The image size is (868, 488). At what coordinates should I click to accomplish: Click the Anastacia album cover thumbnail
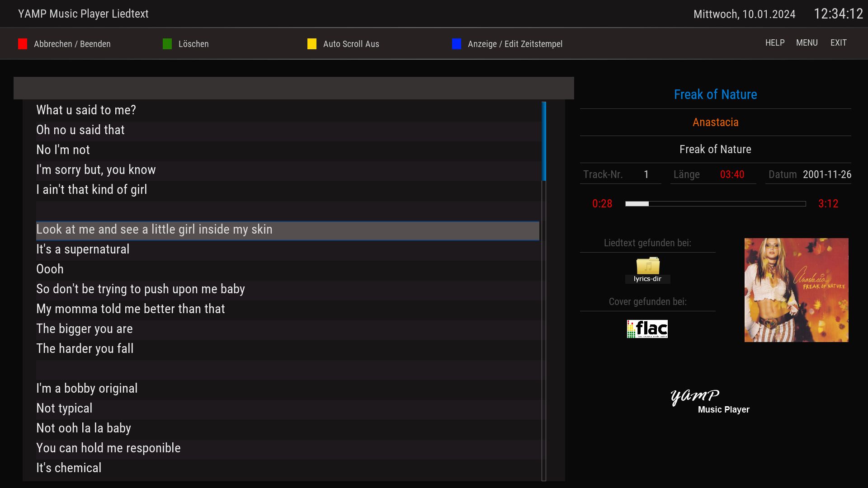(x=796, y=290)
